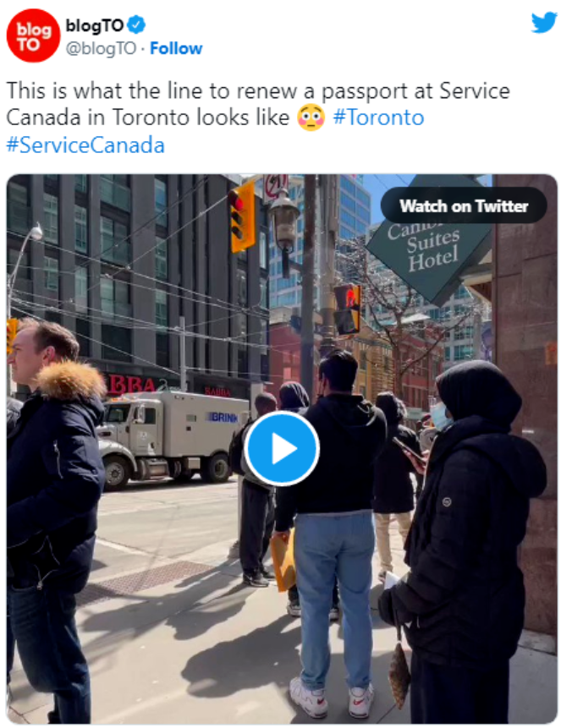Open the #ServiceCanada hashtag link

85,145
